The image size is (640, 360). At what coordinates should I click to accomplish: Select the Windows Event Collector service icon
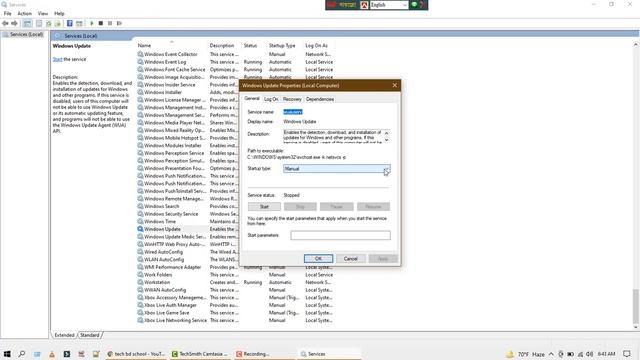click(x=140, y=54)
